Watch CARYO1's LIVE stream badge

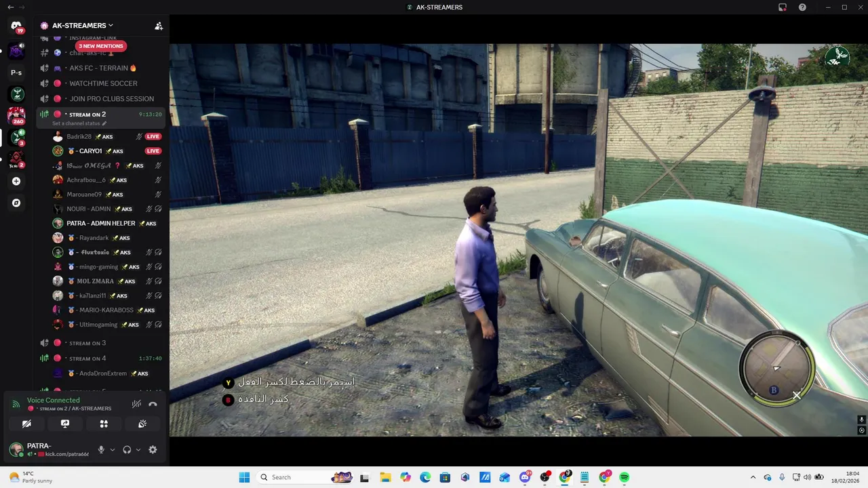point(153,151)
